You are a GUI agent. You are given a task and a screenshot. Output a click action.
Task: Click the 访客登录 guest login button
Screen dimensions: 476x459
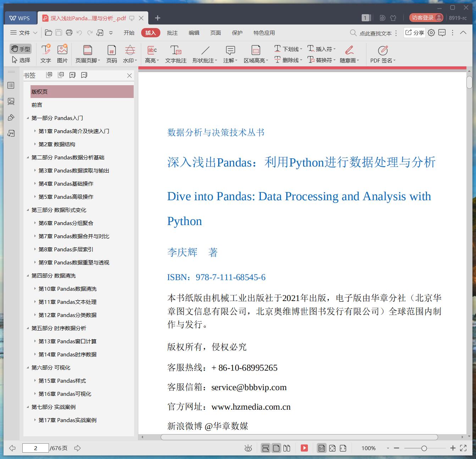426,18
